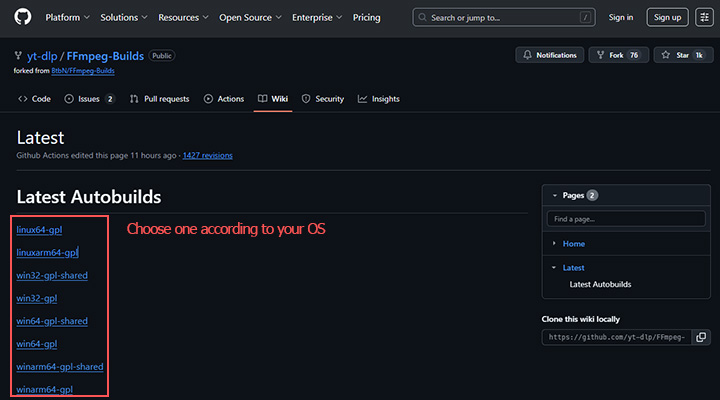
Task: Open the Latest wiki page link
Action: coord(574,268)
